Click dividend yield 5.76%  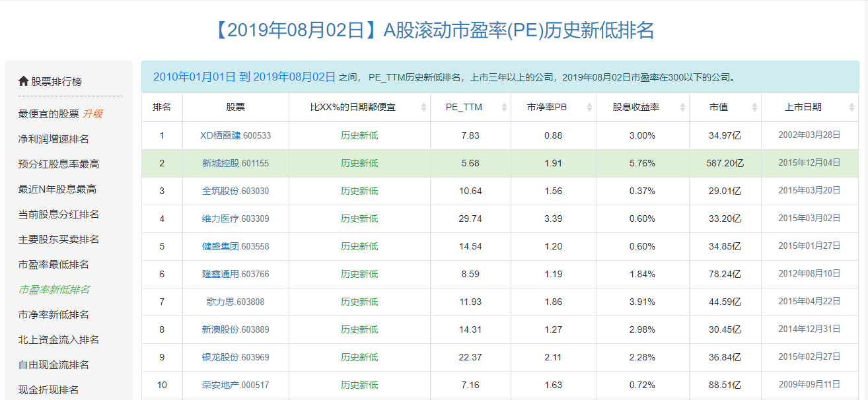click(x=642, y=163)
